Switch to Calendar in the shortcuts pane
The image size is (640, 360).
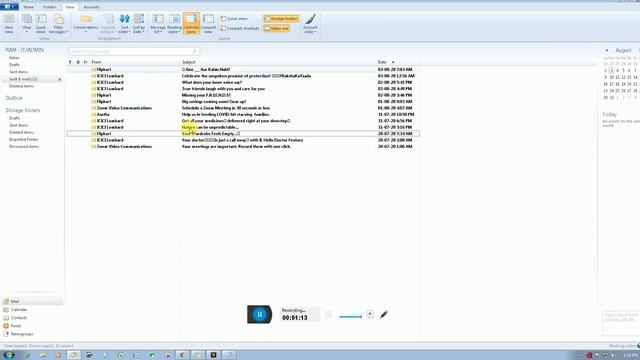19,309
